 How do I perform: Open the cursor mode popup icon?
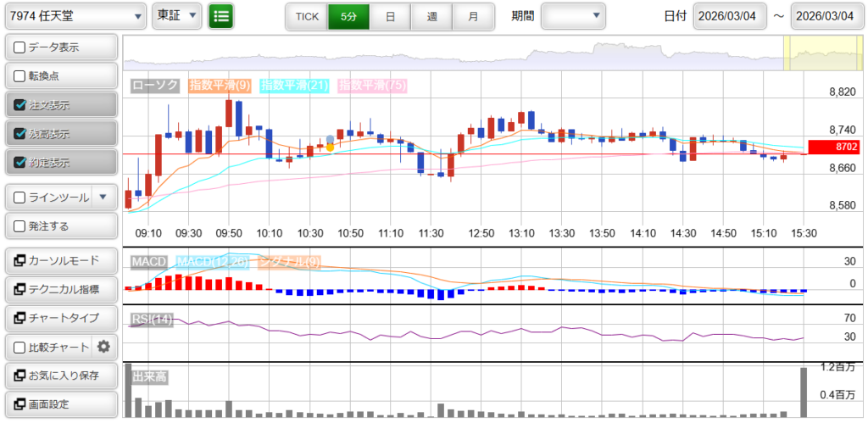coord(19,261)
